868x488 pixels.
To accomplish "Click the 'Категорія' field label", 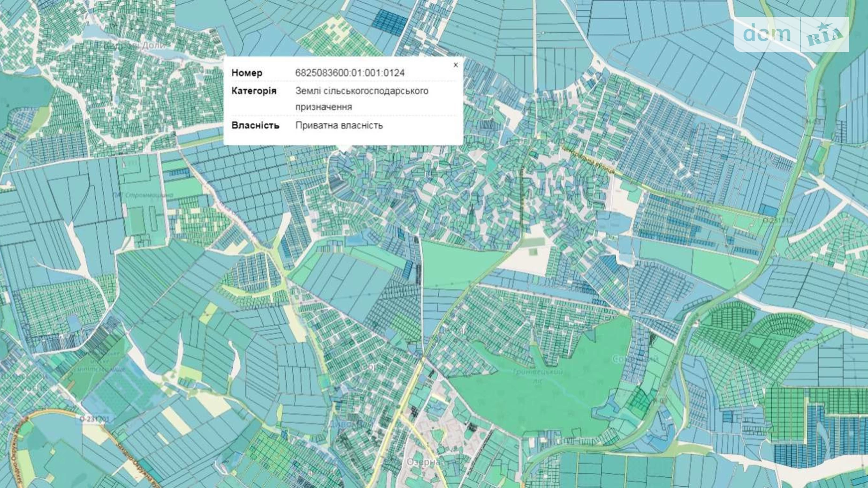I will tap(254, 91).
